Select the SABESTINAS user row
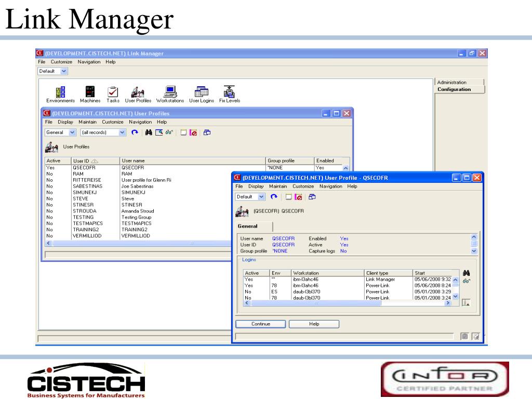The image size is (532, 399). [138, 187]
